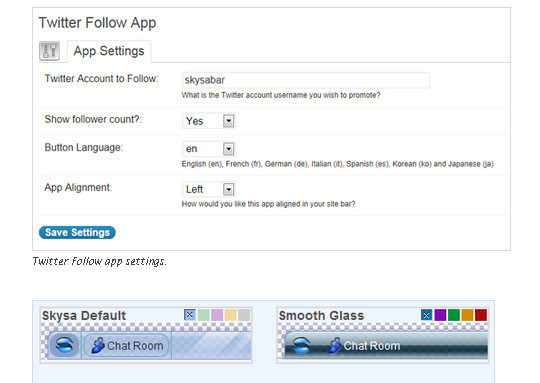Click the Twitter Account to Follow label
This screenshot has width=540, height=383.
pyautogui.click(x=101, y=79)
